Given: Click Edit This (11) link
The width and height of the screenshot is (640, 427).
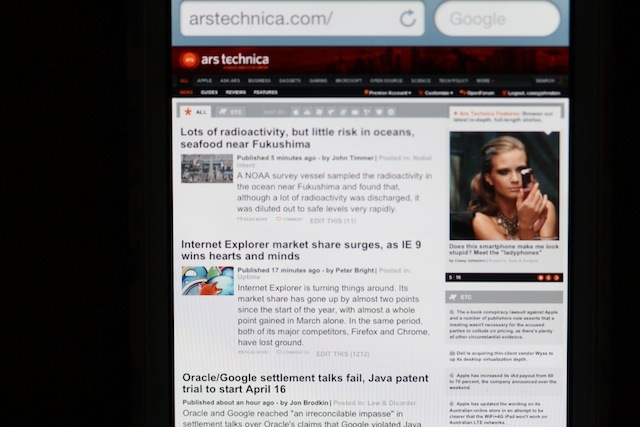Looking at the screenshot, I should coord(333,221).
